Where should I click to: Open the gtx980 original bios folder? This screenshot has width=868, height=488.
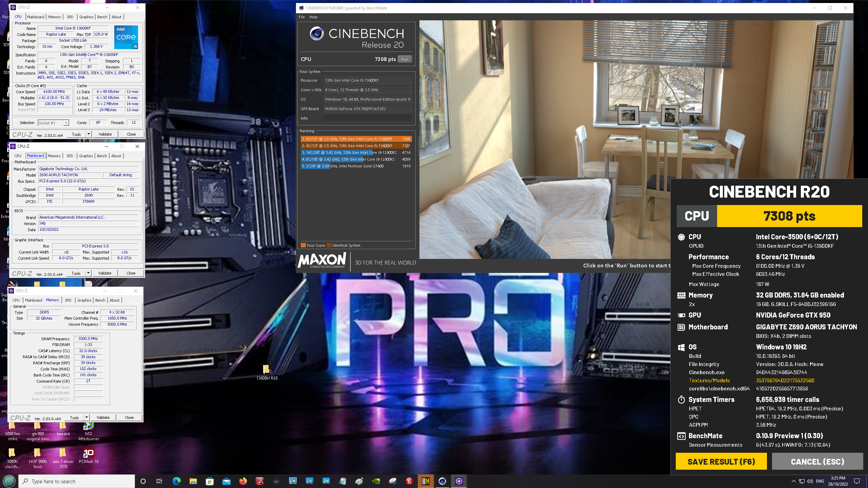(38, 431)
